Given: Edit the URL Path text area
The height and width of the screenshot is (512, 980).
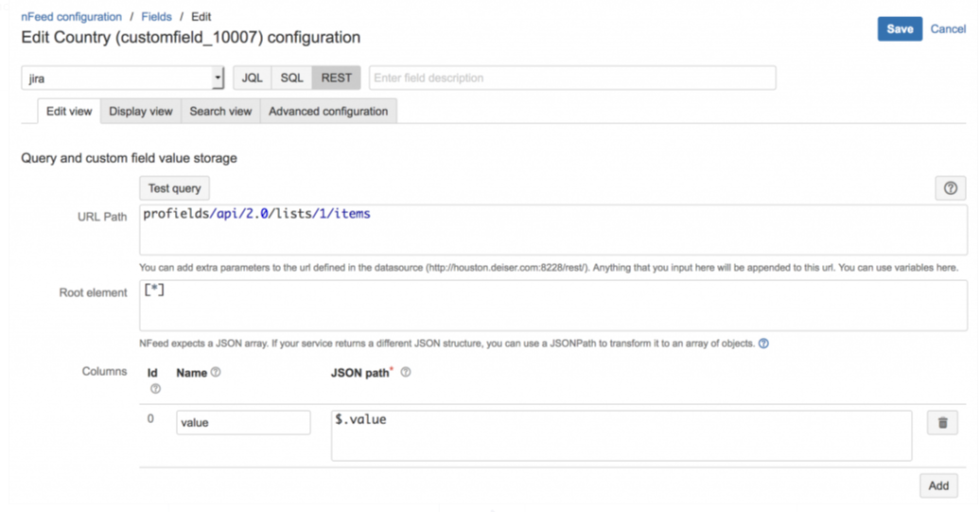Looking at the screenshot, I should click(553, 229).
